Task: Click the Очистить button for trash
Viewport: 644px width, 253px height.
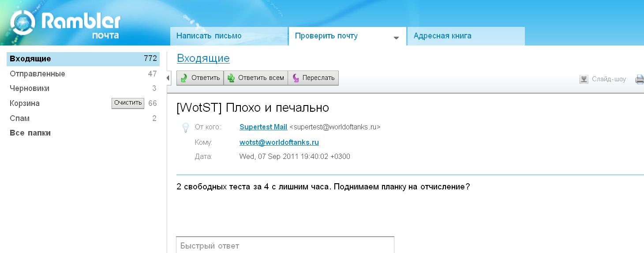Action: [x=128, y=103]
